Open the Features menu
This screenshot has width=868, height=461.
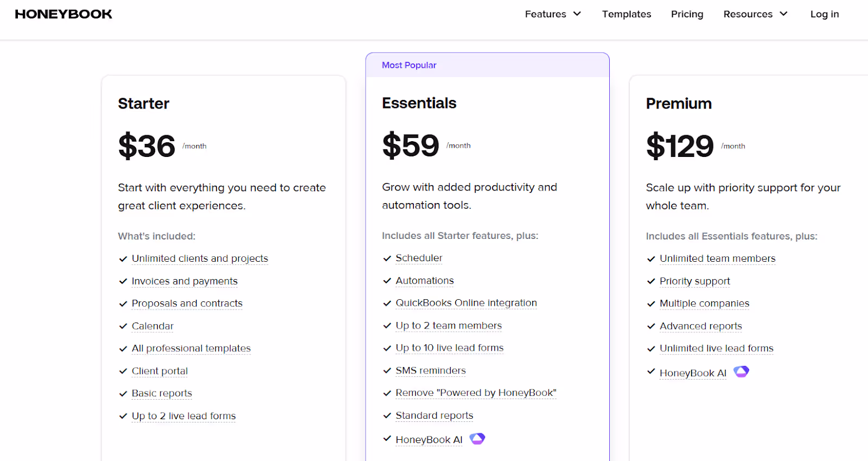pos(545,14)
